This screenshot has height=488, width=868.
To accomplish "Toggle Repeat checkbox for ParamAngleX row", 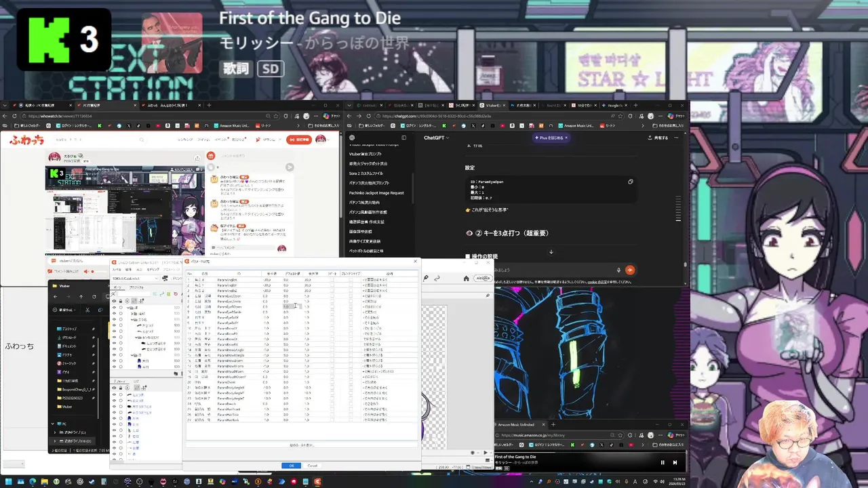I will pyautogui.click(x=332, y=280).
